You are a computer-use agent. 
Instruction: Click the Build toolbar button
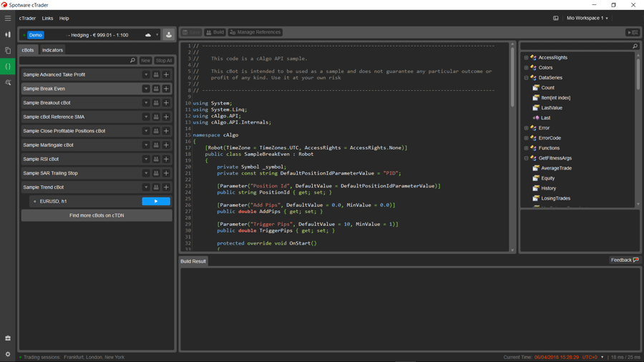click(x=215, y=32)
